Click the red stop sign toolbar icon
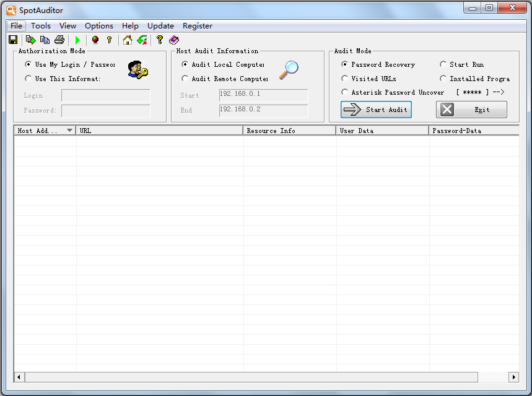This screenshot has height=396, width=532. (95, 40)
